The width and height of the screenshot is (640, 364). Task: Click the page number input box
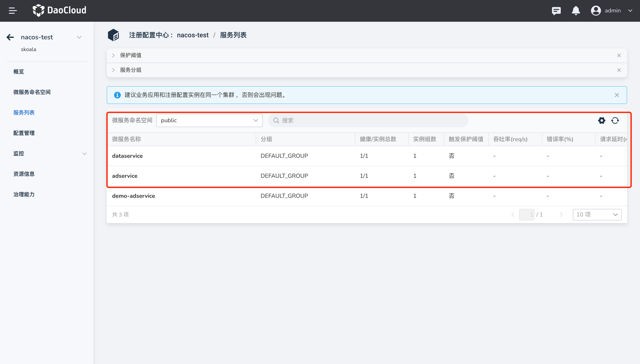[x=527, y=215]
